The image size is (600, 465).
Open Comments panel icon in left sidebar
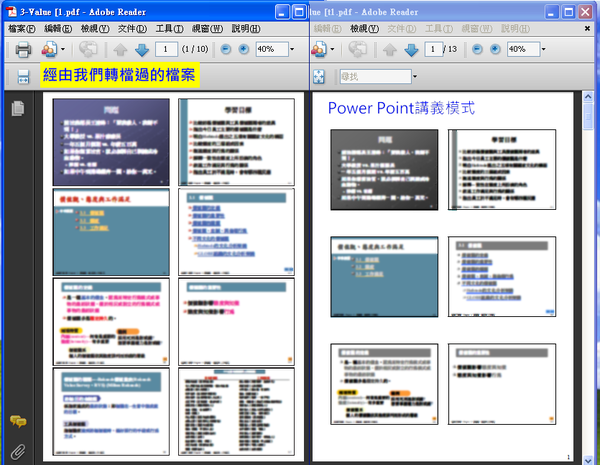point(18,421)
